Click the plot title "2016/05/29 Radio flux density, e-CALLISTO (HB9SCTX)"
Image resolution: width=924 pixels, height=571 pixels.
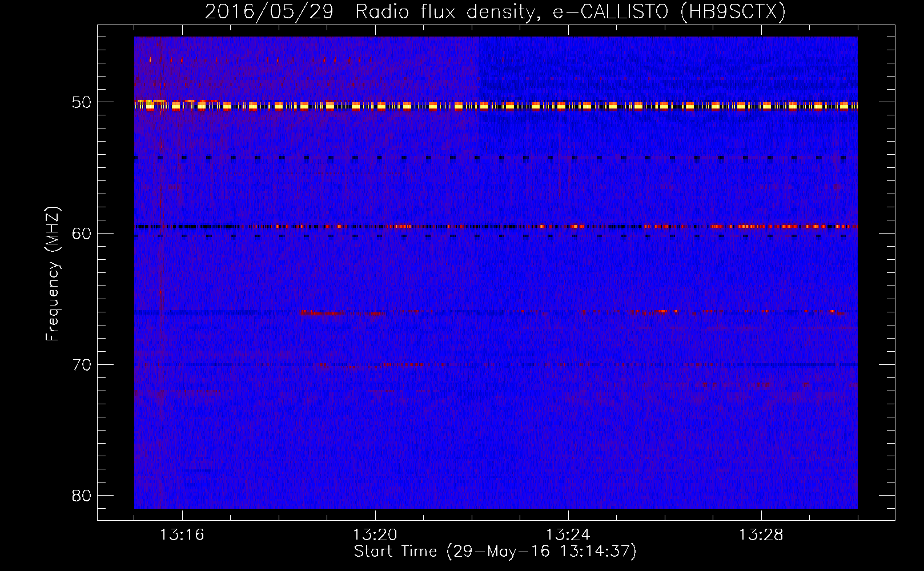coord(495,11)
